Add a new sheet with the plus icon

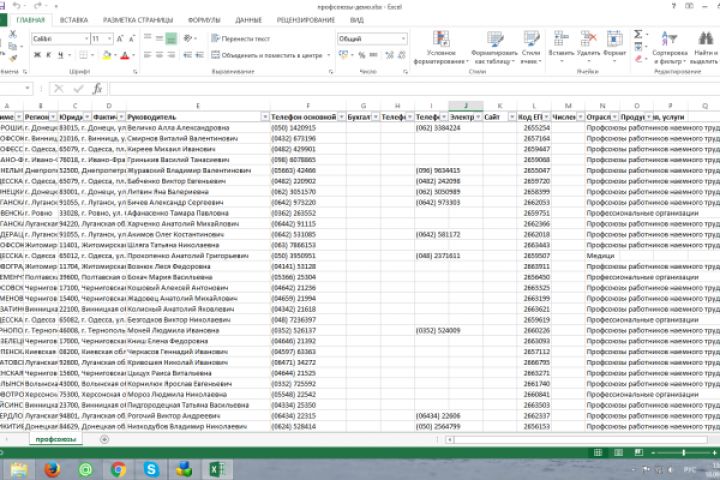pyautogui.click(x=104, y=440)
